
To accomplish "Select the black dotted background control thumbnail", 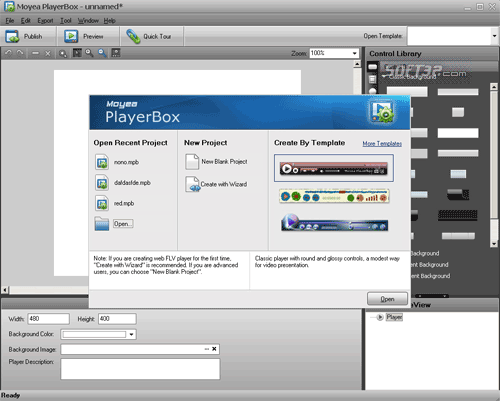I will coord(457,215).
